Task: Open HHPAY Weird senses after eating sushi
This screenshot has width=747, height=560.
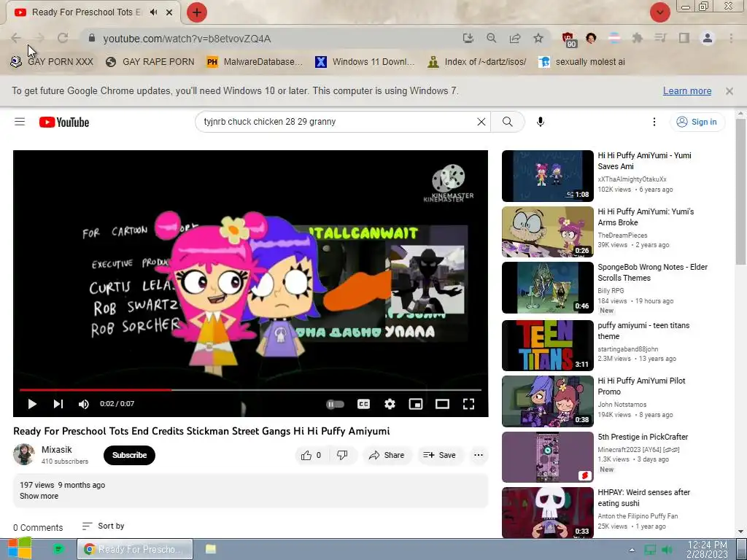Action: tap(547, 513)
